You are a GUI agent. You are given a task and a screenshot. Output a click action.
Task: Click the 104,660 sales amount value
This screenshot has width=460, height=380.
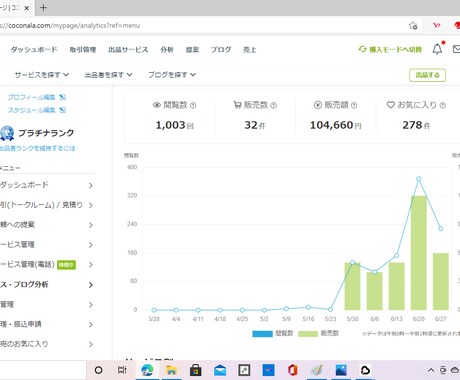point(331,125)
